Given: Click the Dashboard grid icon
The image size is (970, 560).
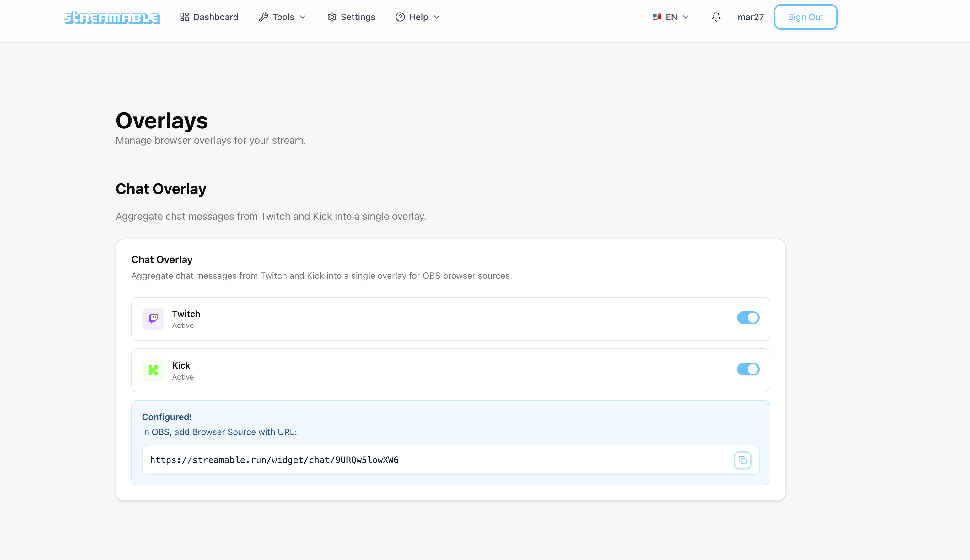Looking at the screenshot, I should click(184, 17).
